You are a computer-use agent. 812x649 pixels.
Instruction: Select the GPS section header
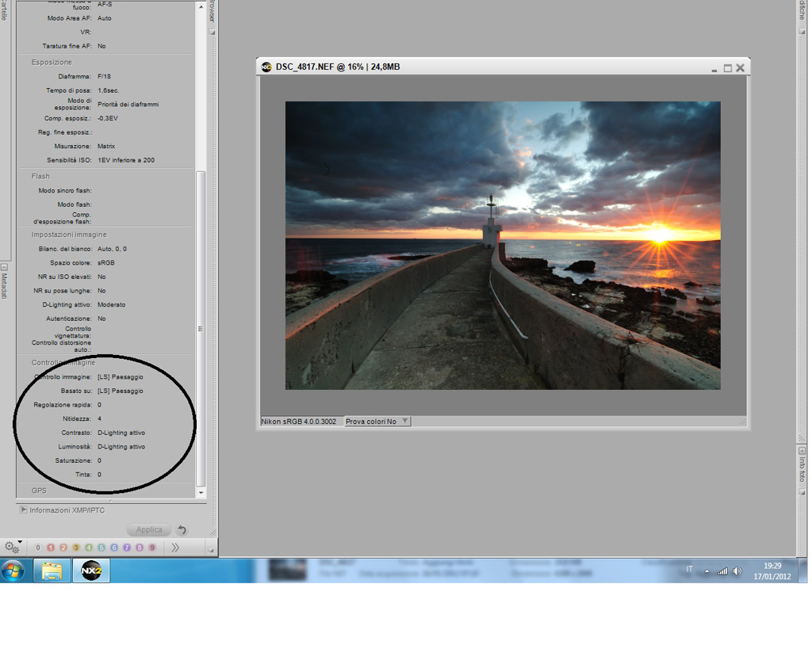point(39,491)
